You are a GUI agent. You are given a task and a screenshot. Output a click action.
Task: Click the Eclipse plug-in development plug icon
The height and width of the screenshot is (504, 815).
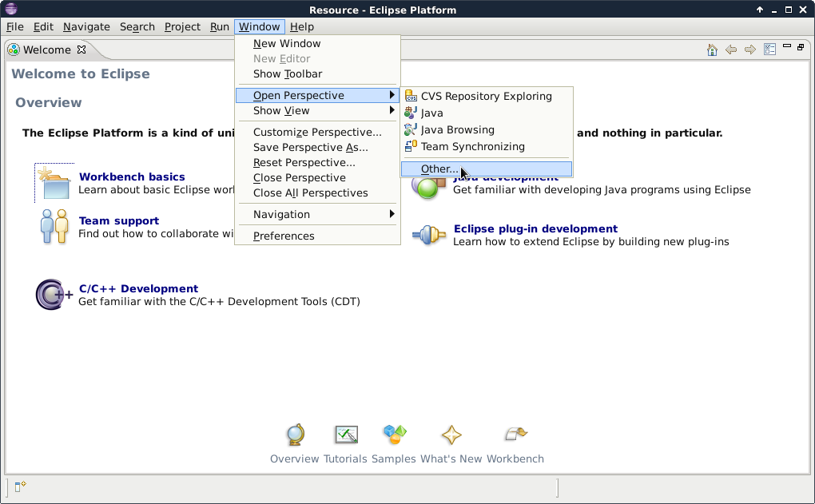point(429,236)
